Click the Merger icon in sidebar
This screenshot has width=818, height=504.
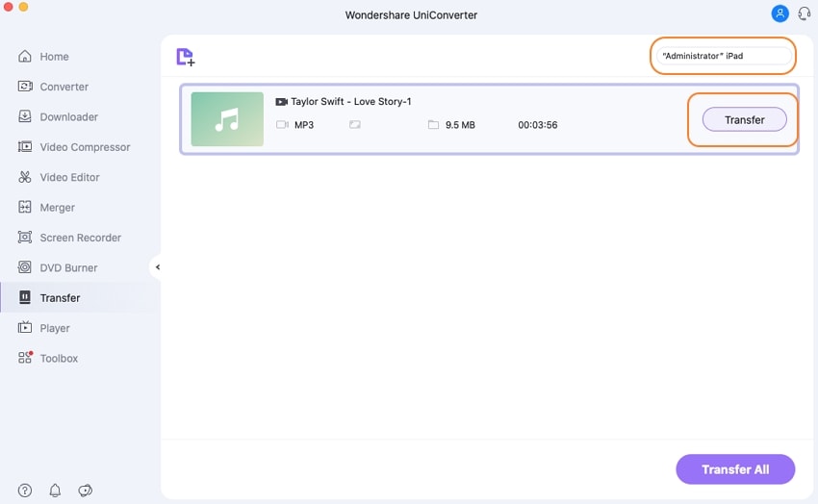[x=24, y=207]
